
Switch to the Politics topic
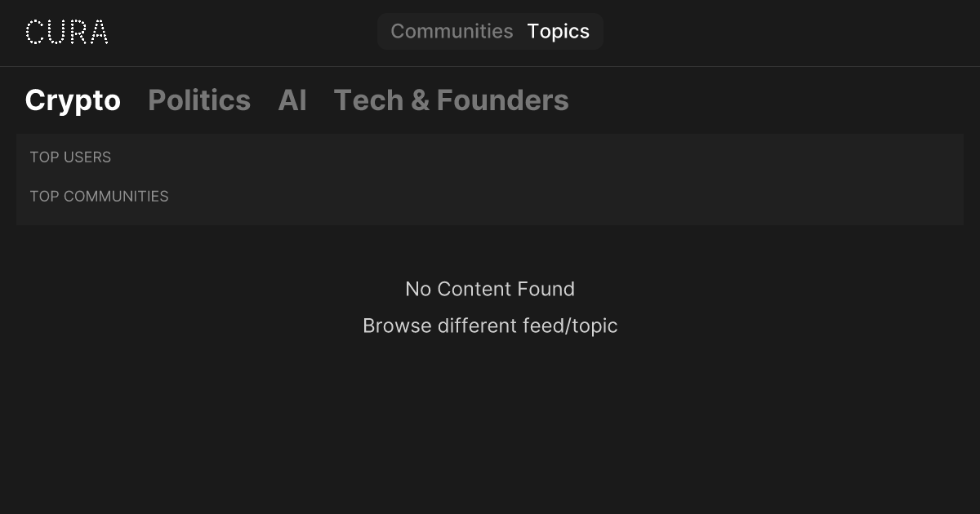coord(199,100)
